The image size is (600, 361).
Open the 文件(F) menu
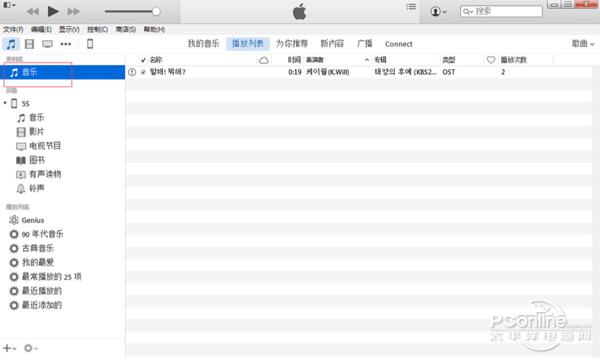click(13, 29)
